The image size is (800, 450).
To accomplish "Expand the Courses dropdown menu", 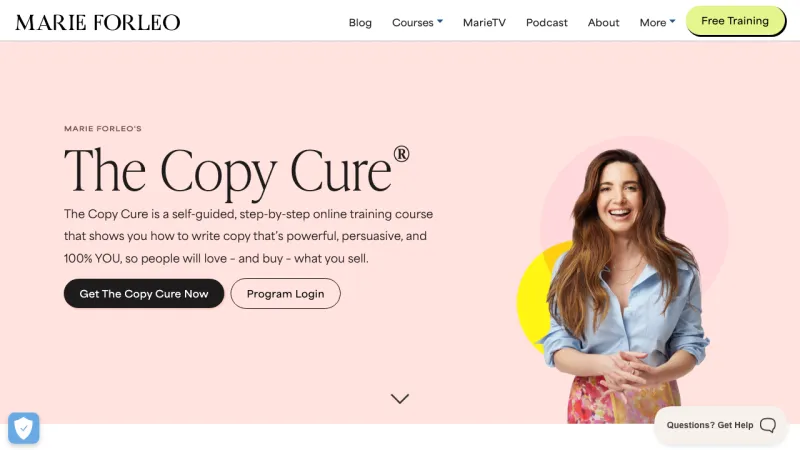I will pyautogui.click(x=417, y=22).
